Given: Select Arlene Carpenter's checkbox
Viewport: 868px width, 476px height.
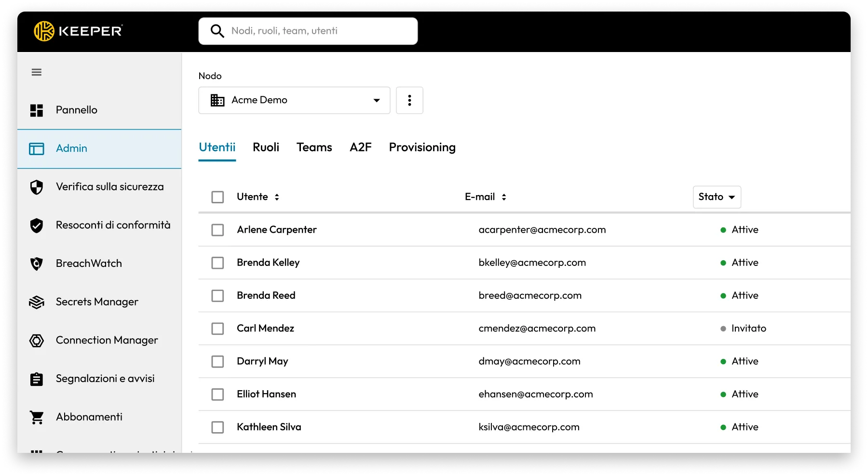Looking at the screenshot, I should pos(217,230).
